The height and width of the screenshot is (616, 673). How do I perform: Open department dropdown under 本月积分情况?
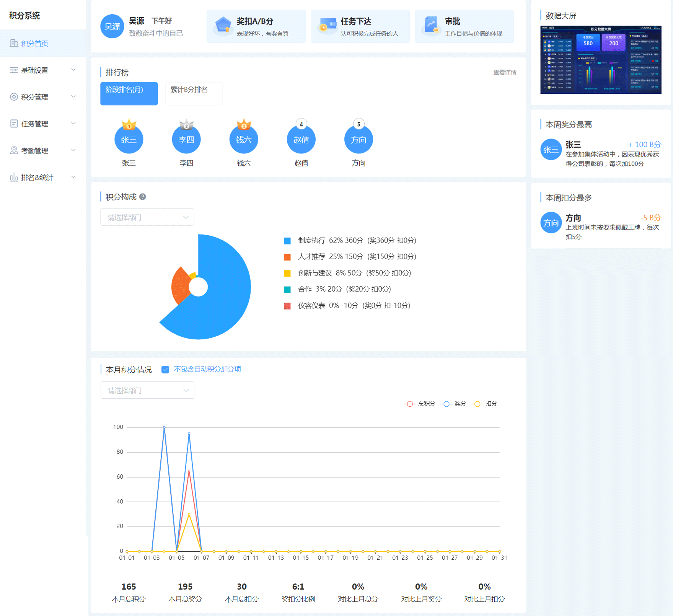[x=147, y=390]
